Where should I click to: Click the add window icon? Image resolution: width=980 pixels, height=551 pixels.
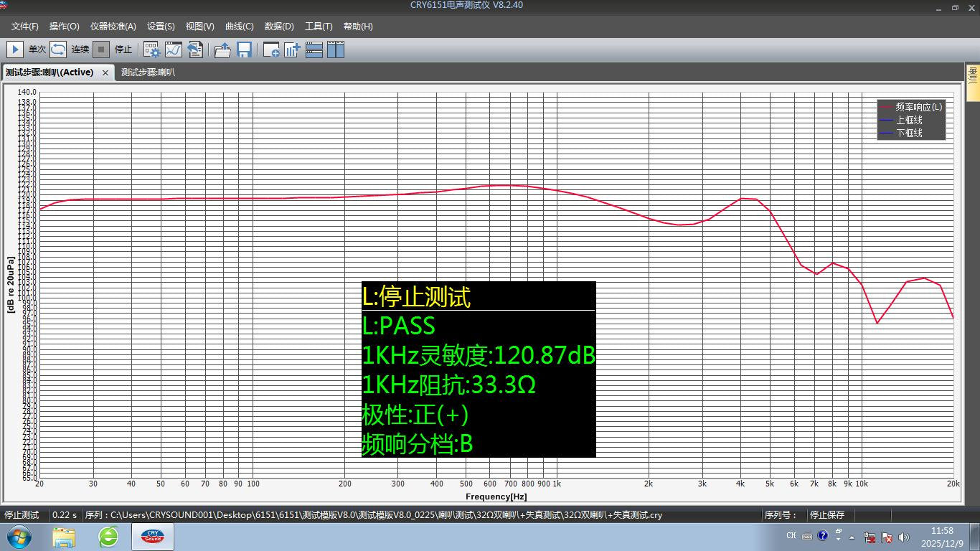(x=271, y=50)
